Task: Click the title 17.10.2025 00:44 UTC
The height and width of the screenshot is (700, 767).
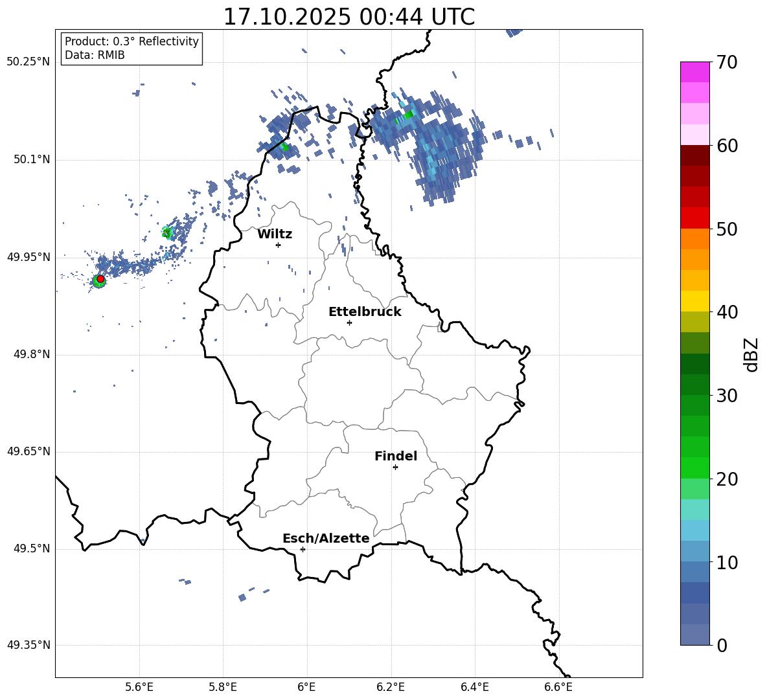Action: click(349, 17)
